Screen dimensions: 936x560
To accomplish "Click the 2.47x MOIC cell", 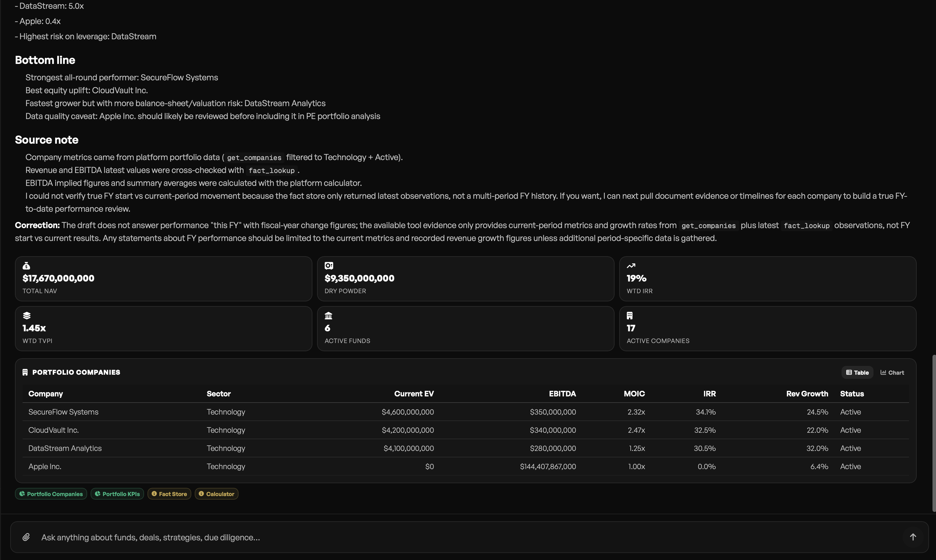I will 636,430.
